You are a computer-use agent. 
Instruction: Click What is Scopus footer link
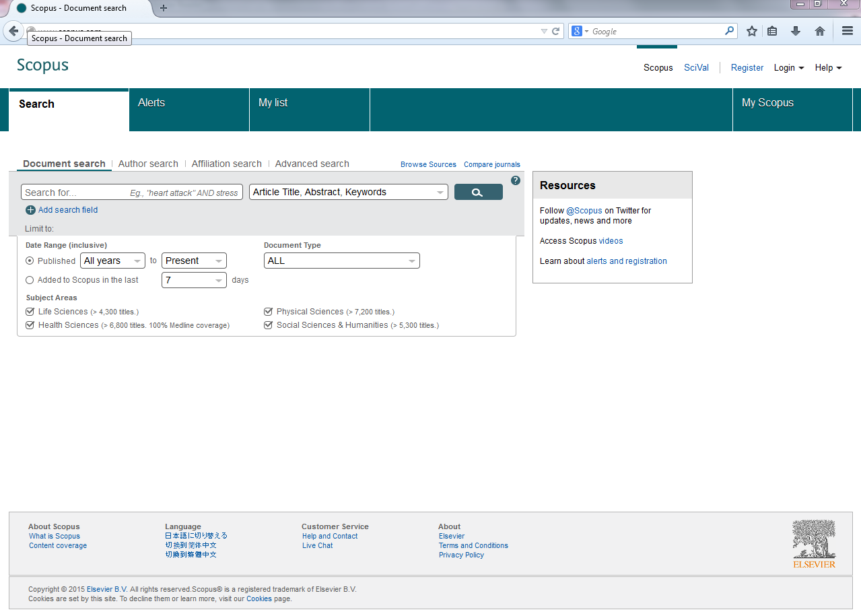55,536
